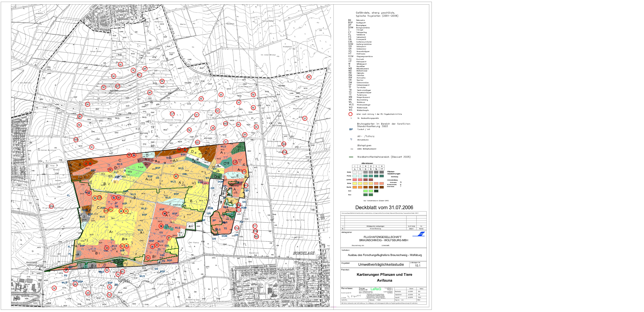The width and height of the screenshot is (644, 312).
Task: Click the circled WK marker in the forest
Action: pos(246,186)
